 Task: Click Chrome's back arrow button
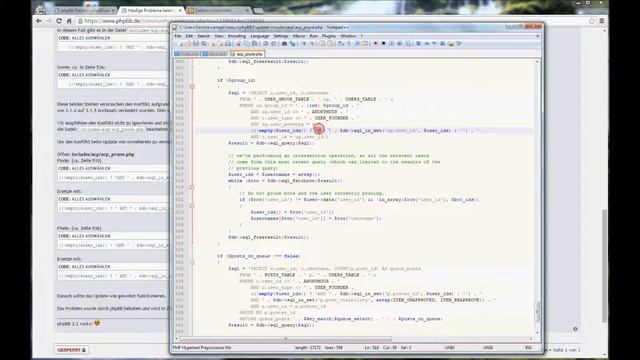pos(39,21)
